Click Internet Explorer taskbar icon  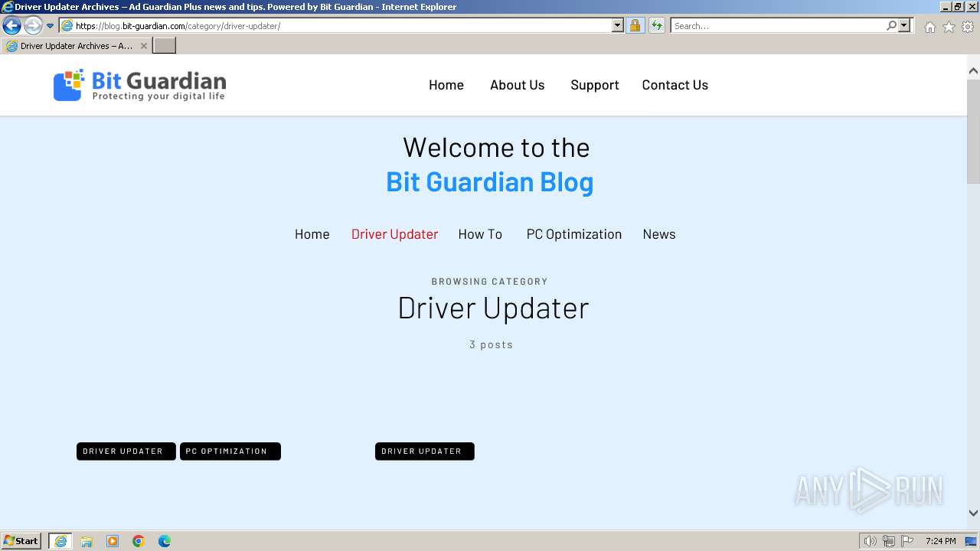[x=60, y=541]
